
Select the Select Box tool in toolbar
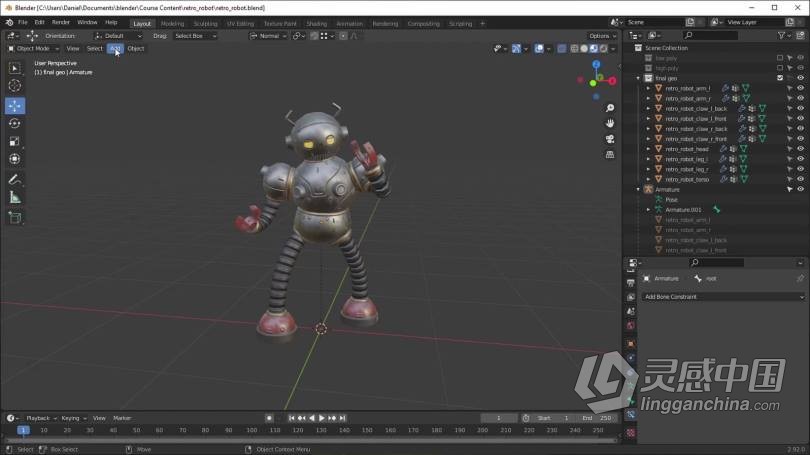click(14, 68)
